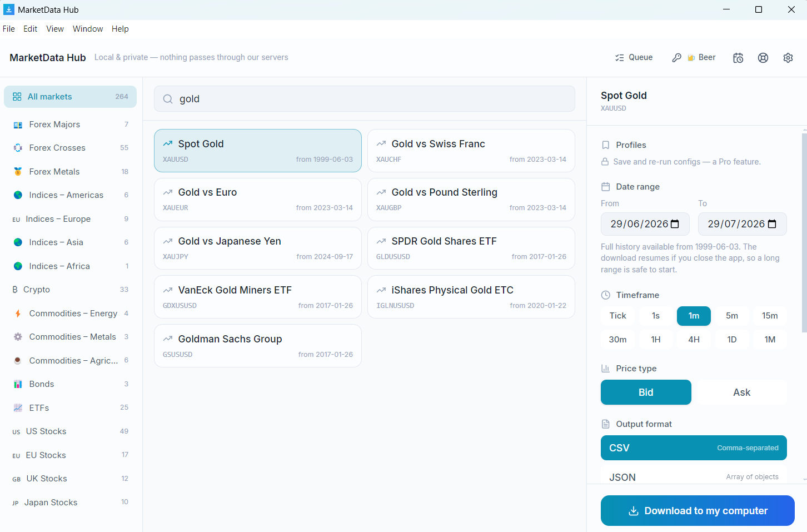Open the File menu

(x=9, y=29)
